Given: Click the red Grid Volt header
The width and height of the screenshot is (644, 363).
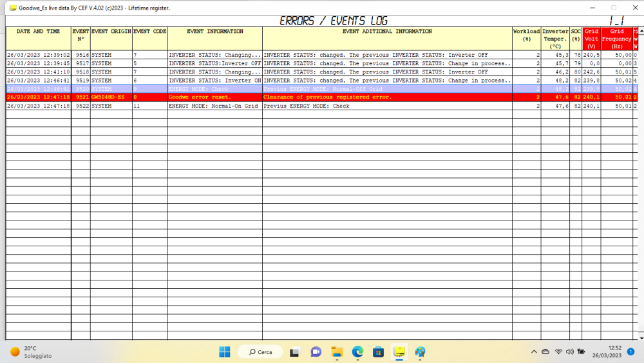Looking at the screenshot, I should 591,39.
